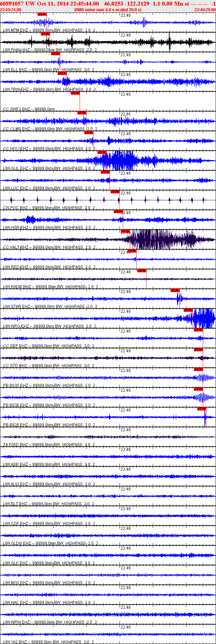Image resolution: width=216 pixels, height=644 pixels.
Task: Select the red pick flag on CC.STD trace
Action: (199, 350)
